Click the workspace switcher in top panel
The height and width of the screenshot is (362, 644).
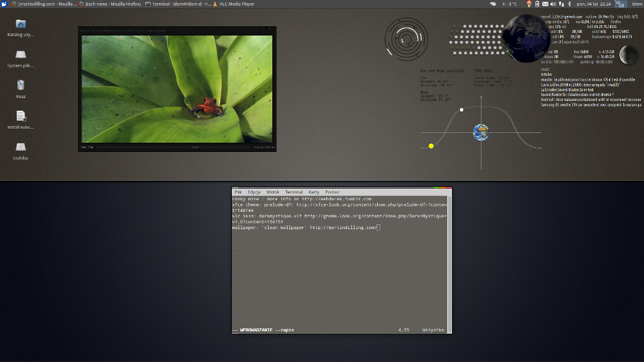[619, 4]
